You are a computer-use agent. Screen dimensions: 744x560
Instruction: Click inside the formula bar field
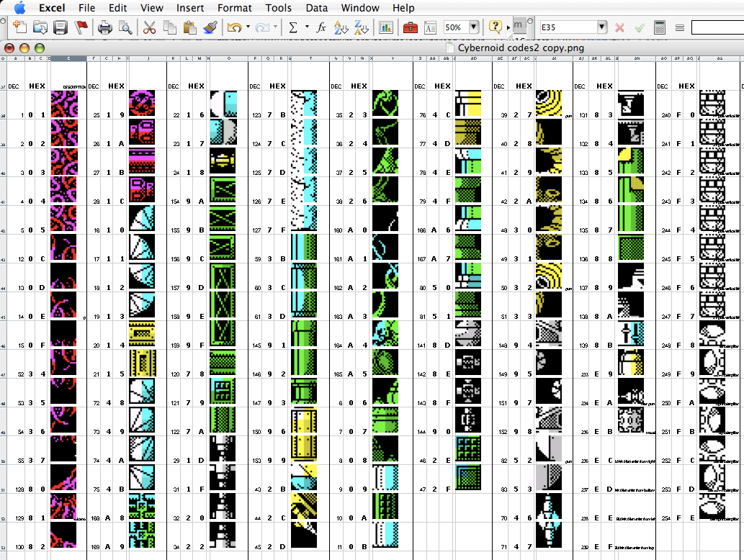(x=717, y=27)
